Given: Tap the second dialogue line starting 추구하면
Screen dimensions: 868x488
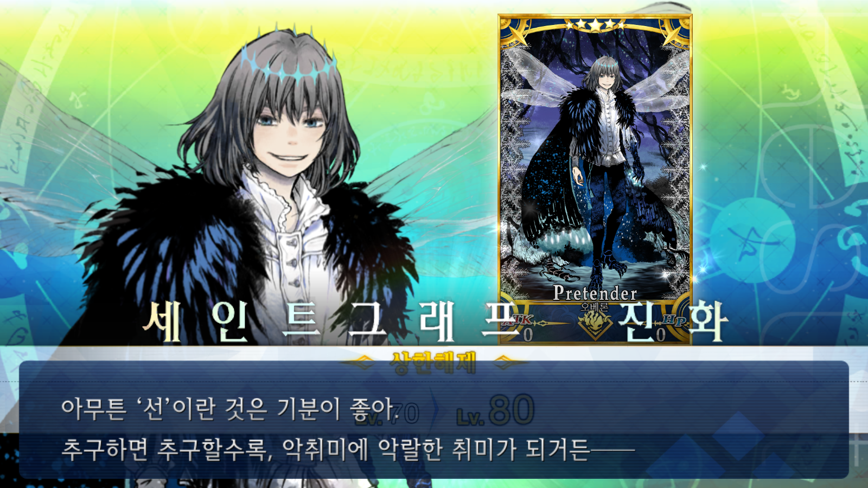Looking at the screenshot, I should [347, 450].
